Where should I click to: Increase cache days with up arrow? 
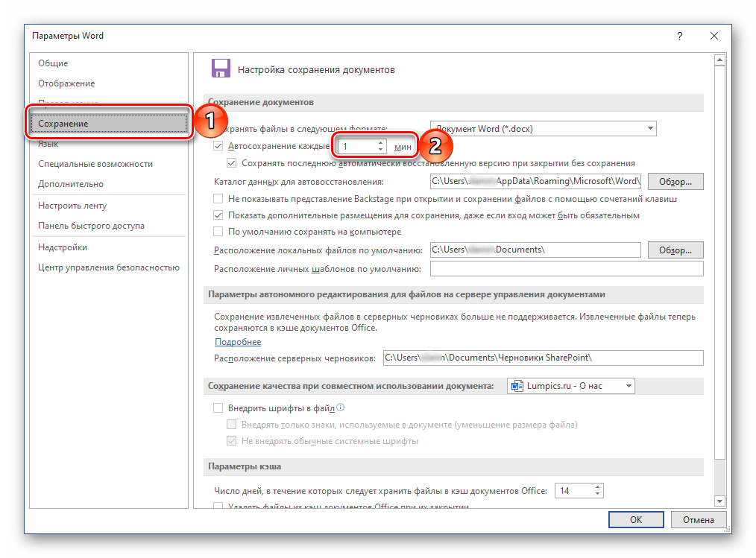(598, 487)
